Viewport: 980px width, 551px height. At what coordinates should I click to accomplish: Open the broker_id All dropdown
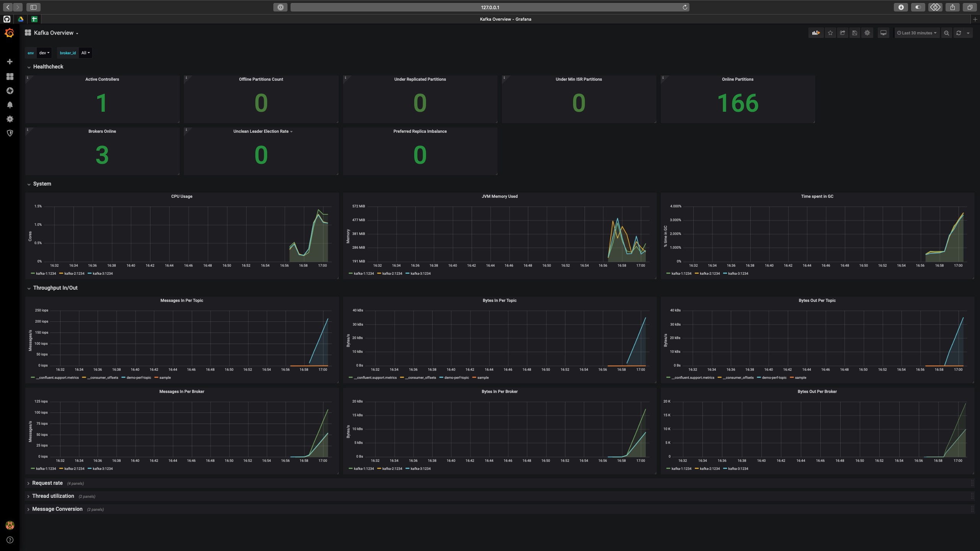click(85, 53)
